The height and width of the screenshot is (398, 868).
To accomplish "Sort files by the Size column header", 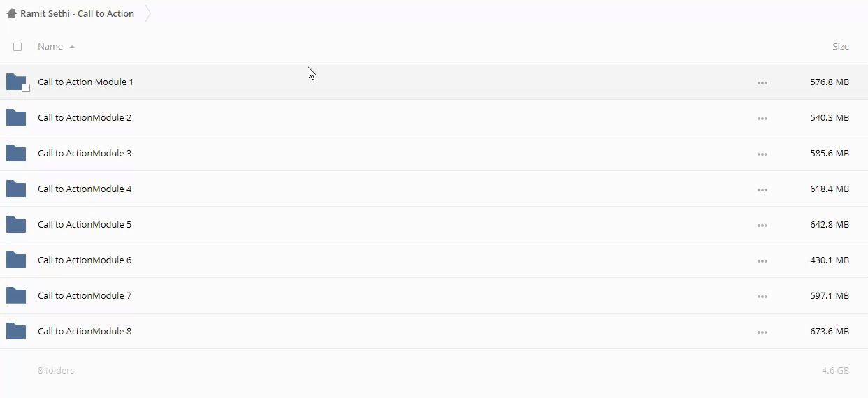I will pos(840,47).
